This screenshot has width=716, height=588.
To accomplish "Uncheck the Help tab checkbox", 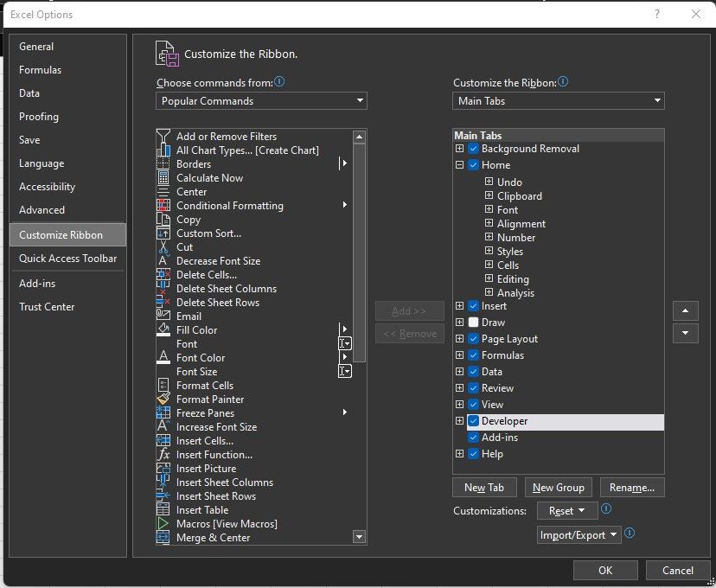I will click(x=473, y=454).
